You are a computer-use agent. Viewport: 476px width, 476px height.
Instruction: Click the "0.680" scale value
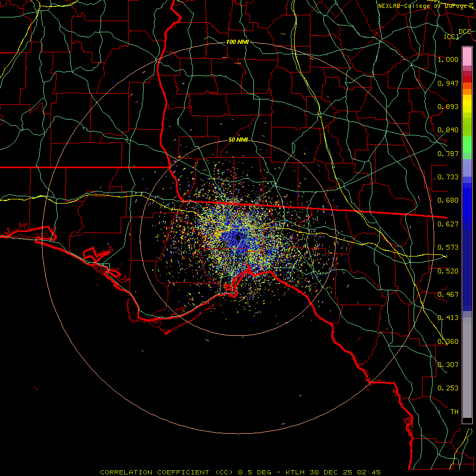(448, 200)
